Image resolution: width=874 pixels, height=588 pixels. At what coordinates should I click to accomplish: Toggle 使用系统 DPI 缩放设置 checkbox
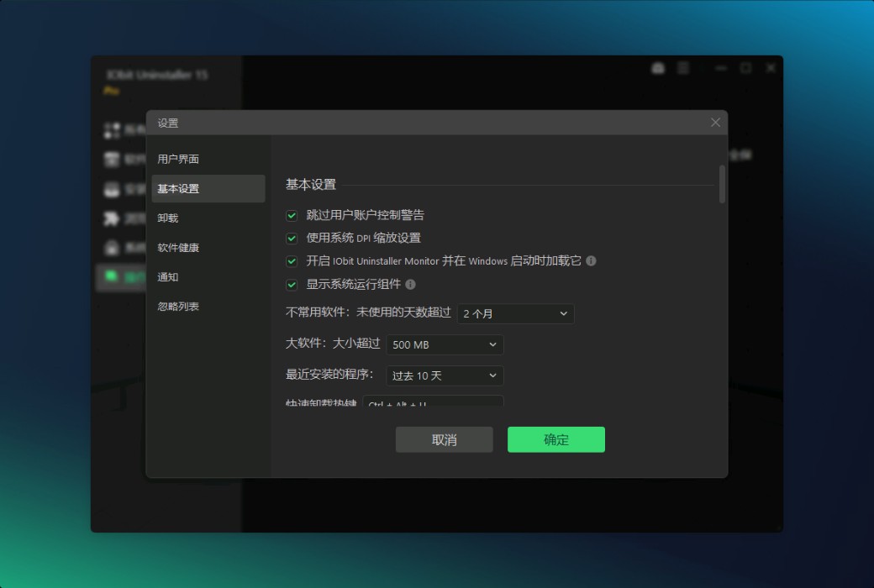pyautogui.click(x=292, y=239)
